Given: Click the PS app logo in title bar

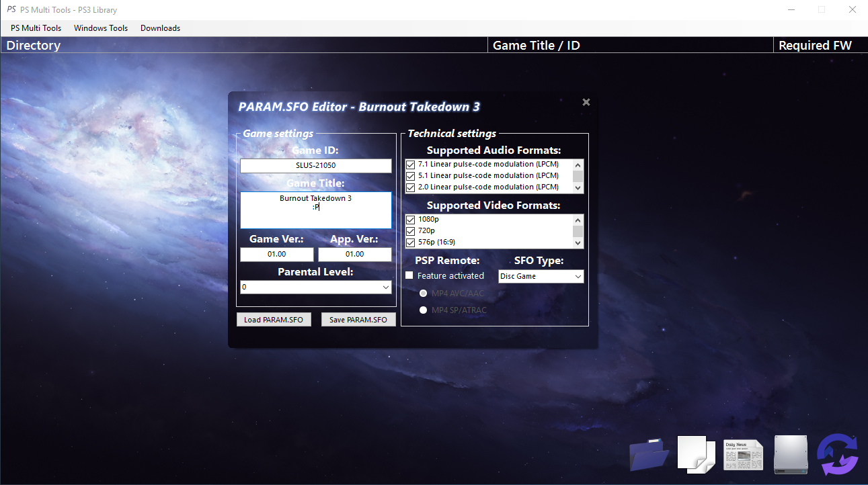Looking at the screenshot, I should pyautogui.click(x=11, y=9).
